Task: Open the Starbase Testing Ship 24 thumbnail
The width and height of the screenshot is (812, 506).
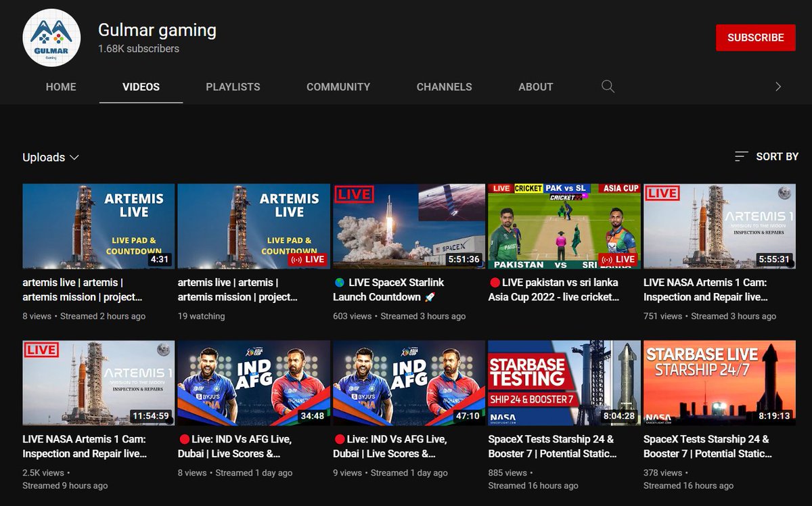Action: click(x=564, y=383)
